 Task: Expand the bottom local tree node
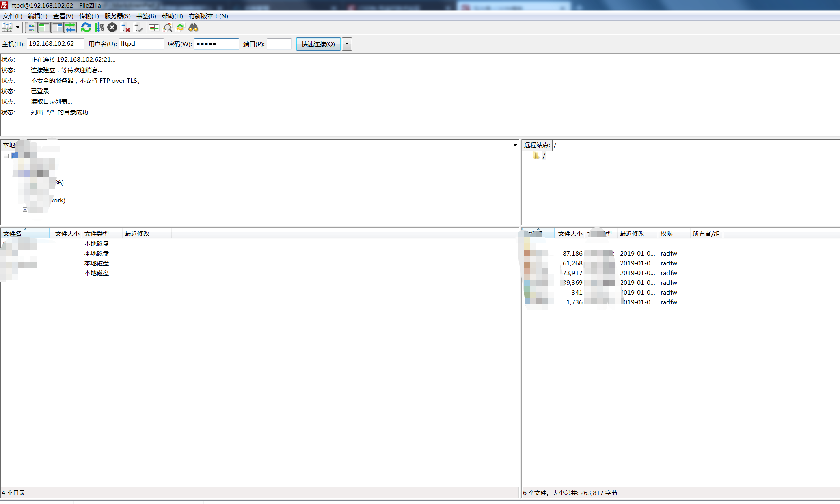tap(25, 209)
